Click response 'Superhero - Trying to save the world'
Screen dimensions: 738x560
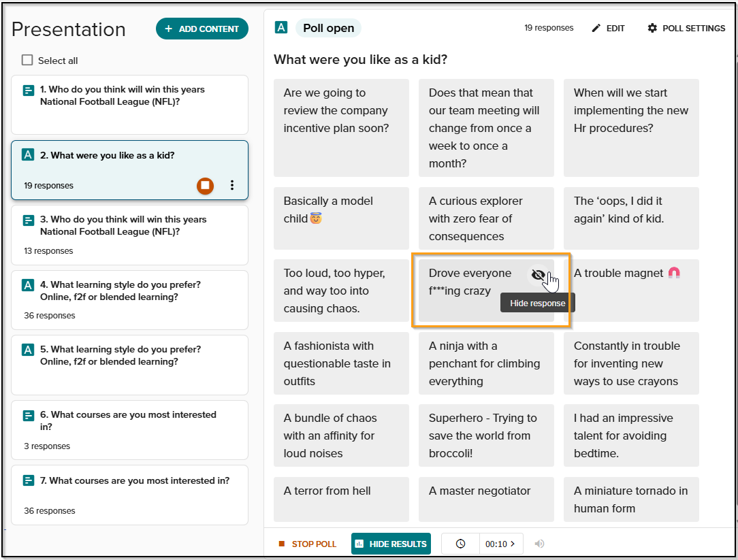(486, 435)
